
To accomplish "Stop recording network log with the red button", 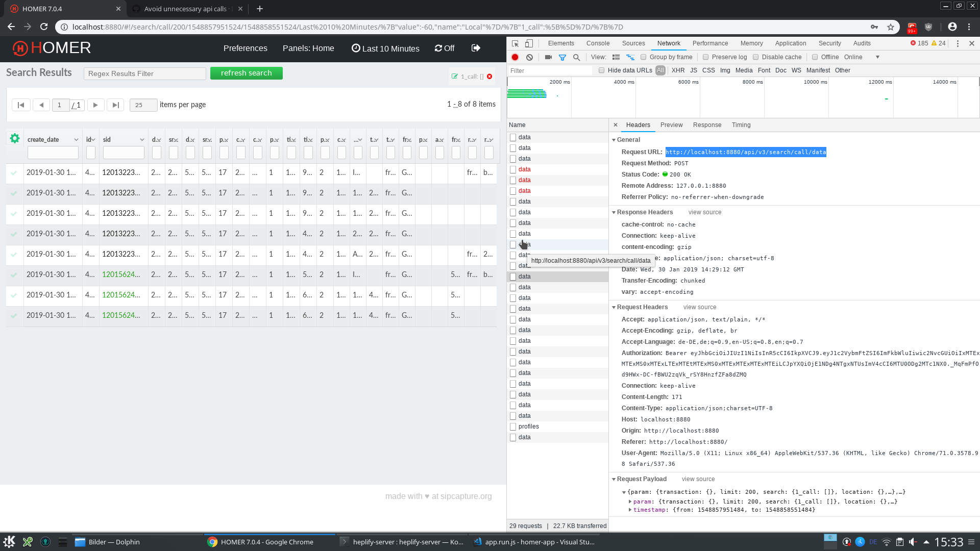I will (515, 57).
